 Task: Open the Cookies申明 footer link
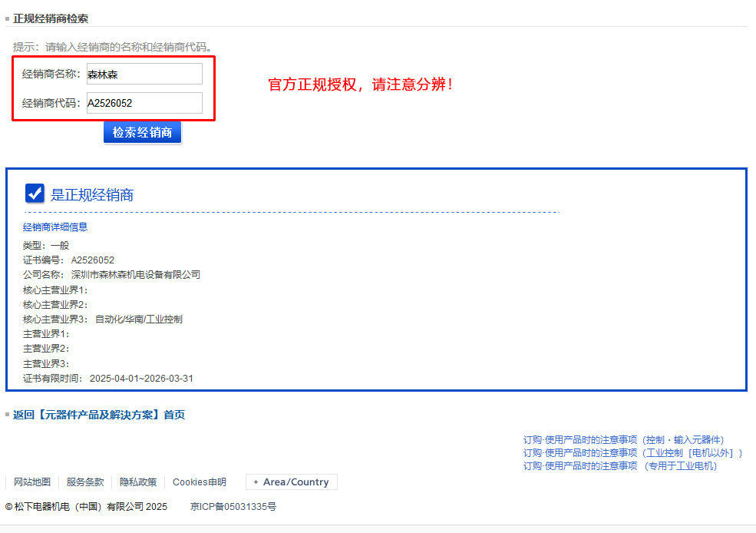click(x=200, y=482)
